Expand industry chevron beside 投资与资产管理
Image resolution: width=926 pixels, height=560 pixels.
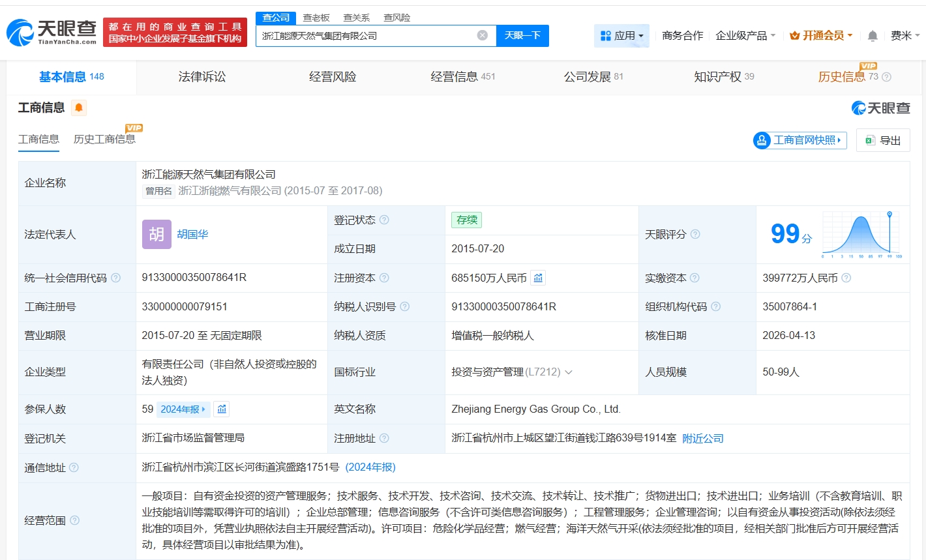coord(569,372)
